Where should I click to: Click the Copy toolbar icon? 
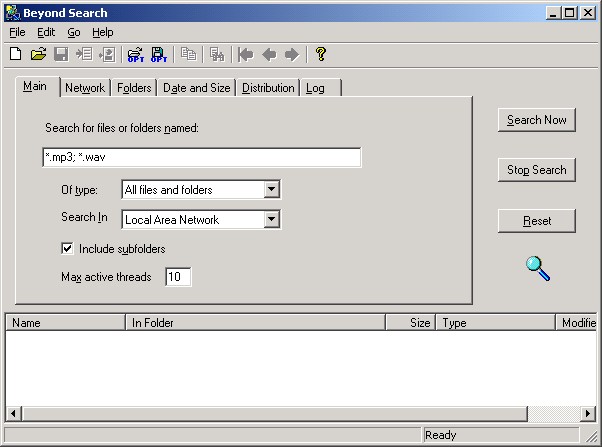[188, 54]
